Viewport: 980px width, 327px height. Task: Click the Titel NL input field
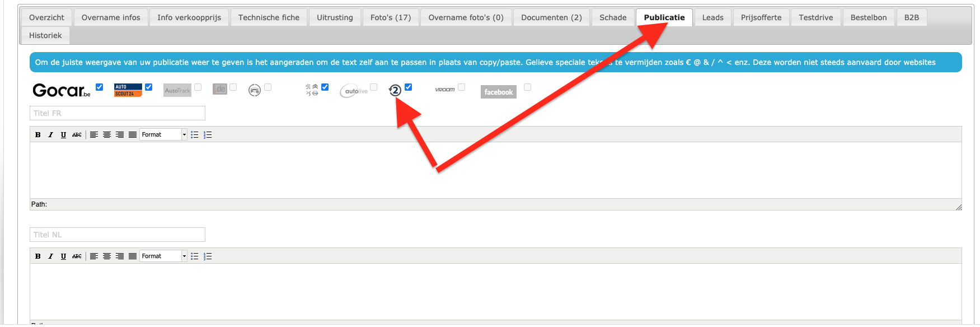(x=118, y=235)
